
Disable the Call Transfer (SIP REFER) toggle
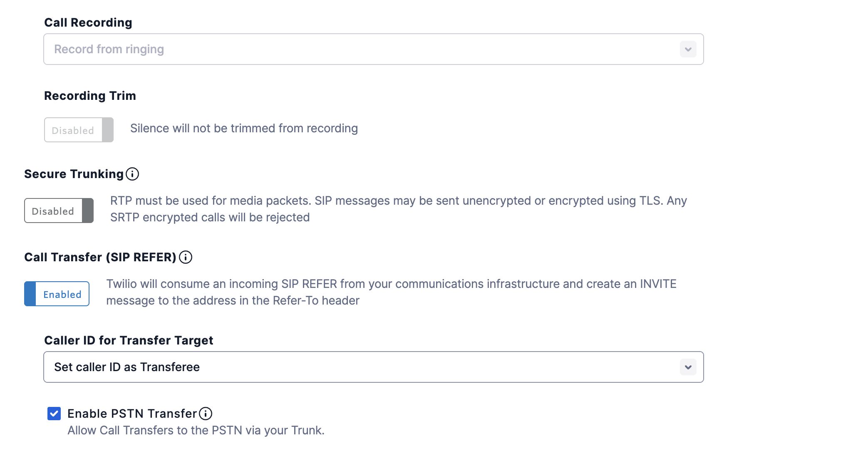pos(57,293)
